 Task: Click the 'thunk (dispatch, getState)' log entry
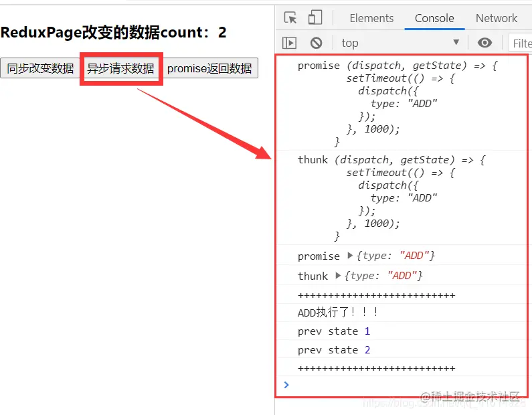pyautogui.click(x=402, y=197)
